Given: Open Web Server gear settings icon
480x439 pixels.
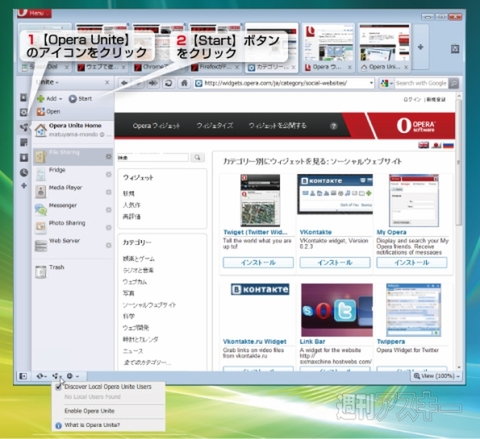Looking at the screenshot, I should pyautogui.click(x=108, y=245).
